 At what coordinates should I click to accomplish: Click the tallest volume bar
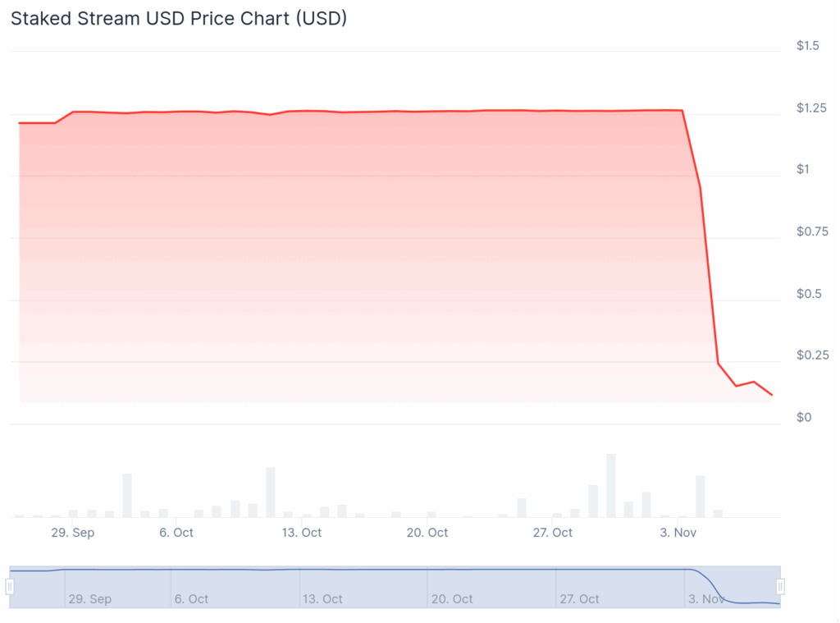tap(610, 485)
